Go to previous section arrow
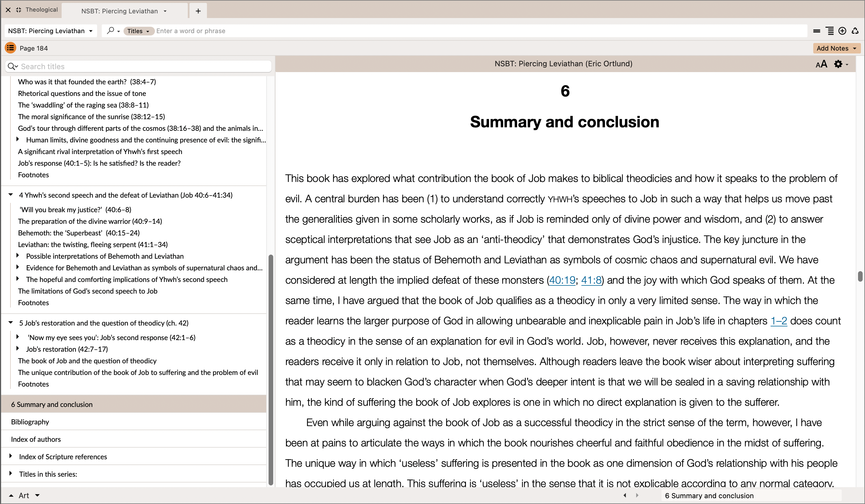Screen dimensions: 865x504 tap(624, 495)
